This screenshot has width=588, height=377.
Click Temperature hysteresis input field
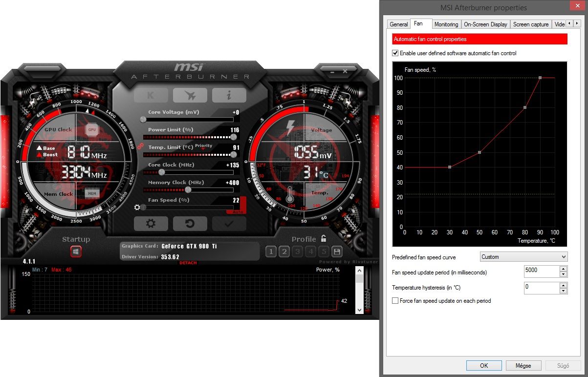(541, 288)
